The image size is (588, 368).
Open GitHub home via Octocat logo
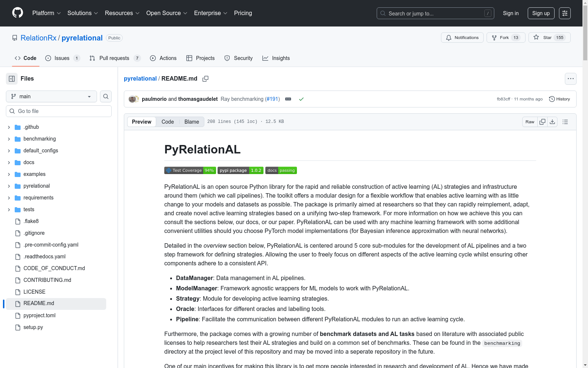coord(18,13)
